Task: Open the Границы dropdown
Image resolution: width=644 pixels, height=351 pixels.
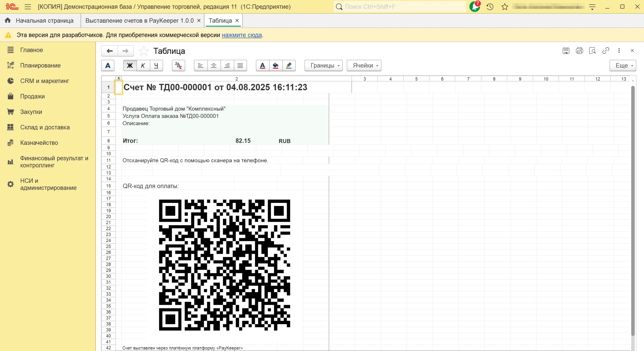Action: coord(323,66)
